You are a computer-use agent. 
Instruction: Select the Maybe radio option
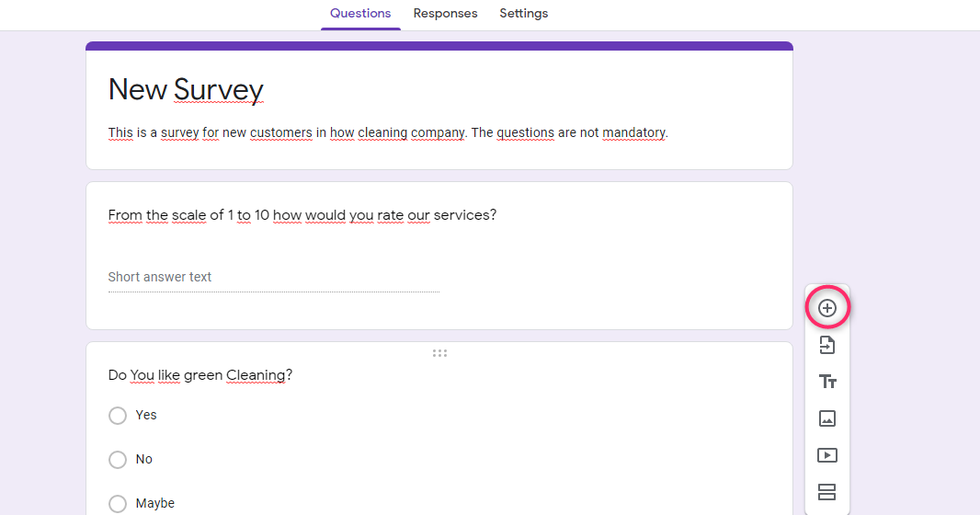[x=118, y=503]
